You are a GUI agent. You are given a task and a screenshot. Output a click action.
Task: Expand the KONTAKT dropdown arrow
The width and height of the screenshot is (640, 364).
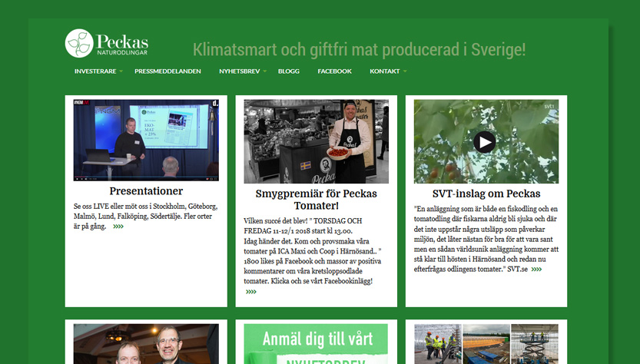(x=405, y=71)
